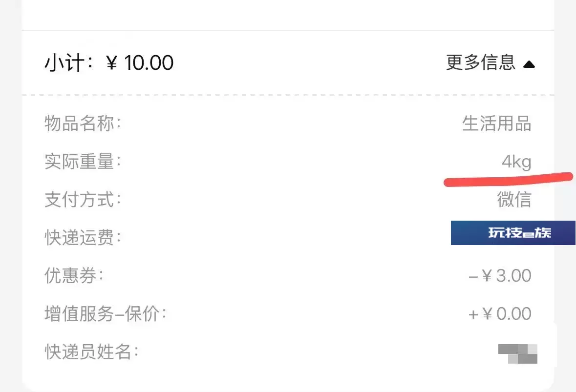
Task: Click the blurred courier name mosaic
Action: 518,354
